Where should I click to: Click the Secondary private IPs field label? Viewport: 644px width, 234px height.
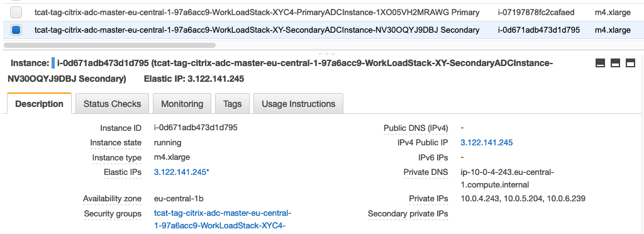tap(408, 214)
